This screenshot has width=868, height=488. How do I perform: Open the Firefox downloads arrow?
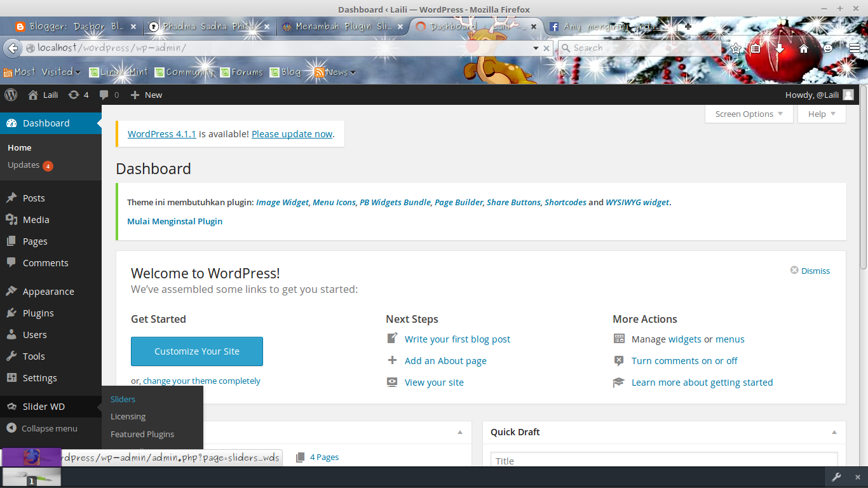tap(780, 48)
